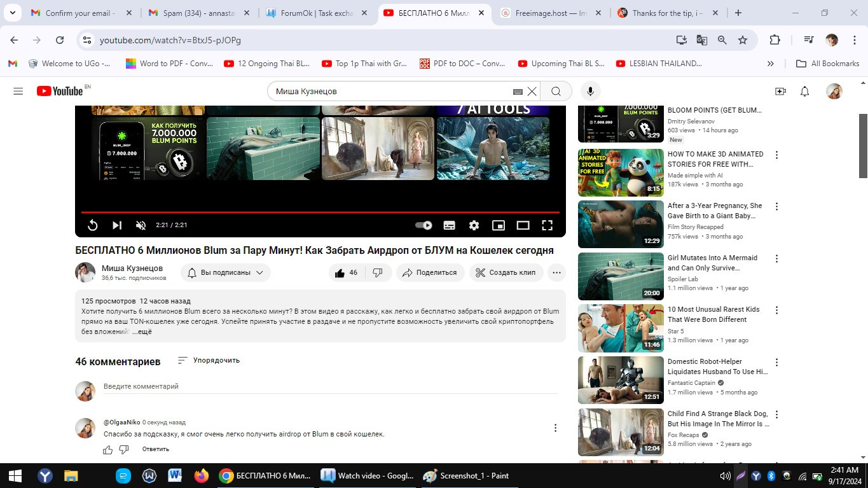Like the video with thumbs up
Screen dimensions: 868x488
coord(347,272)
